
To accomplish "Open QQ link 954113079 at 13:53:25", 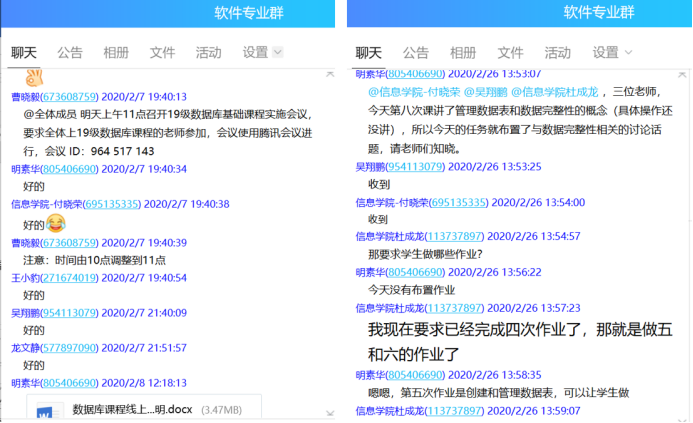I will coord(415,167).
